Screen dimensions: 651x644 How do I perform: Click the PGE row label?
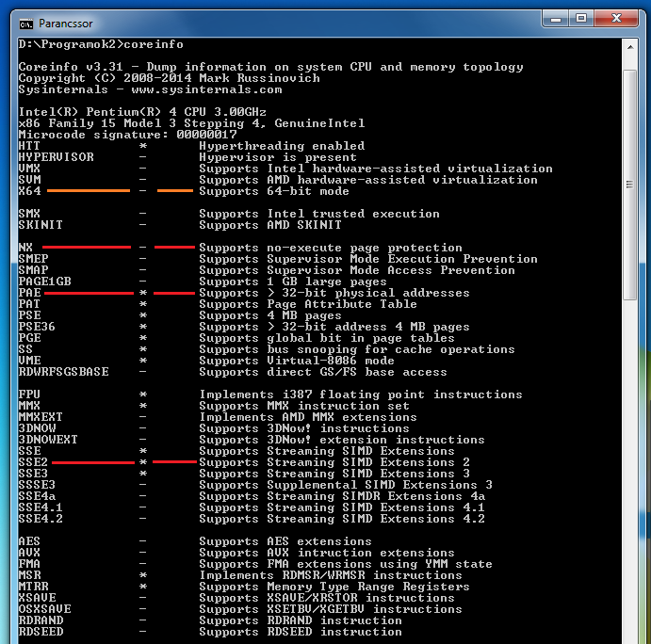(x=29, y=338)
